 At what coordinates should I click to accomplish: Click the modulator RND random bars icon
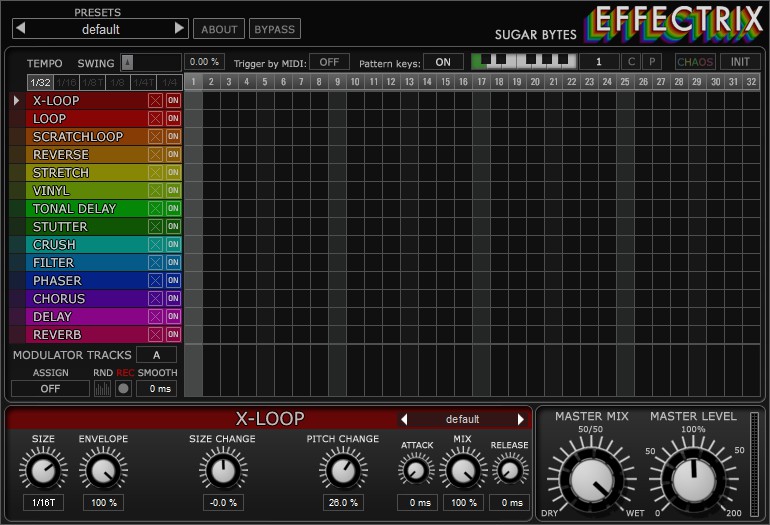tap(102, 388)
